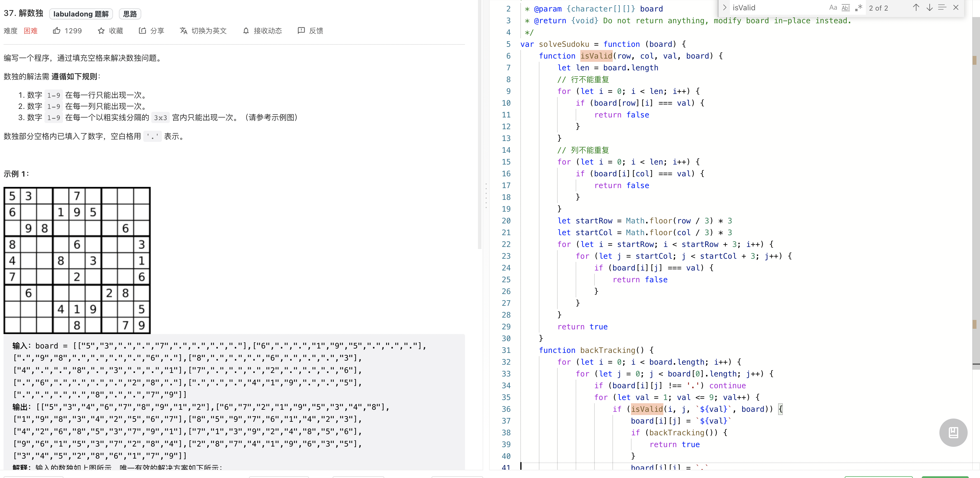The image size is (980, 478).
Task: Click the thumbs-up like icon
Action: [x=56, y=30]
